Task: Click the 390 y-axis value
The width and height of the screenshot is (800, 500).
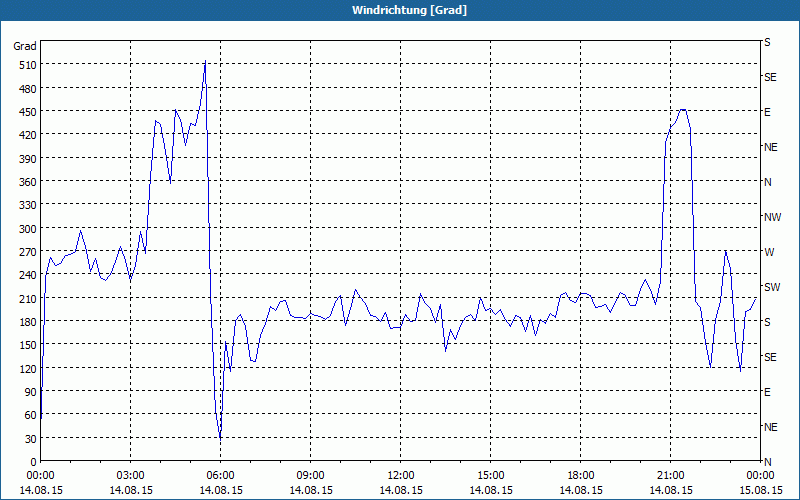Action: [x=28, y=159]
